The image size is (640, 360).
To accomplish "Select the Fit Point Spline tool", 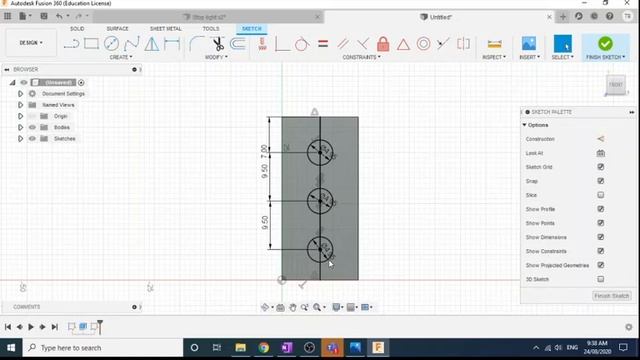I will [x=131, y=44].
